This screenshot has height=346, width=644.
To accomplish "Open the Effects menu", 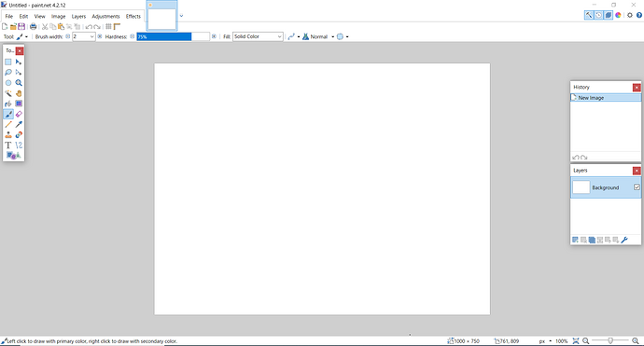I will pos(133,17).
